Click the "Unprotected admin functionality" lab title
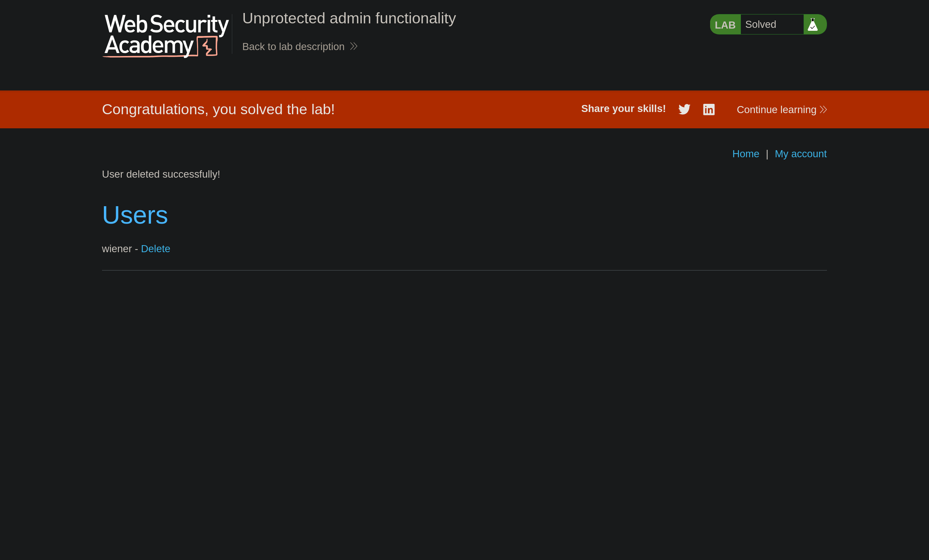This screenshot has width=929, height=560. [x=349, y=19]
